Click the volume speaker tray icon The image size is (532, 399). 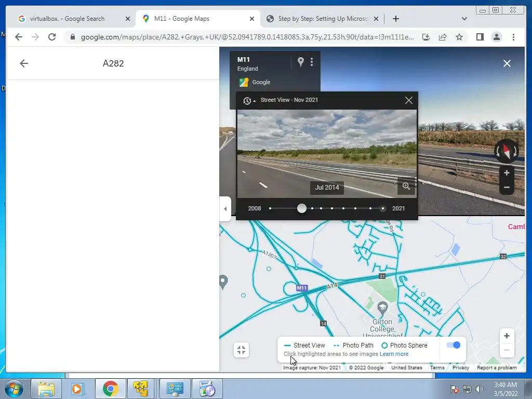tap(480, 389)
